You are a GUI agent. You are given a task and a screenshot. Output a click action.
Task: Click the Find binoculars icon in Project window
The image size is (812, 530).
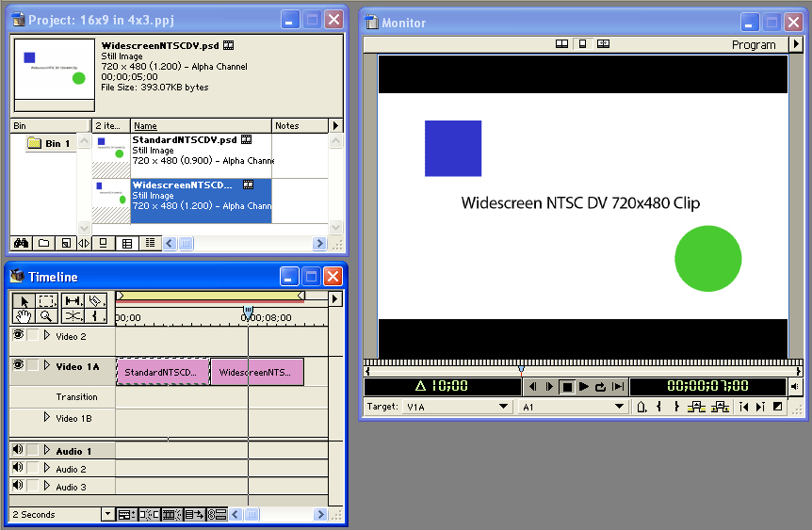[x=18, y=243]
